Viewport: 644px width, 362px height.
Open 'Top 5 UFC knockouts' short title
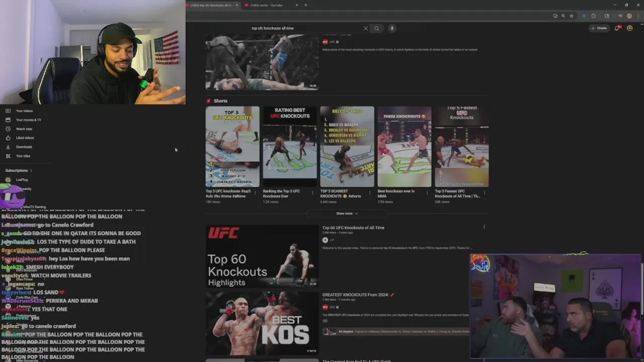coord(228,193)
